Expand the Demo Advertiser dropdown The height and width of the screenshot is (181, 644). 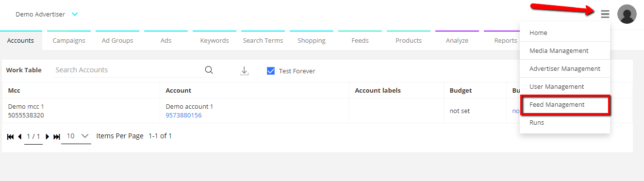pos(75,15)
